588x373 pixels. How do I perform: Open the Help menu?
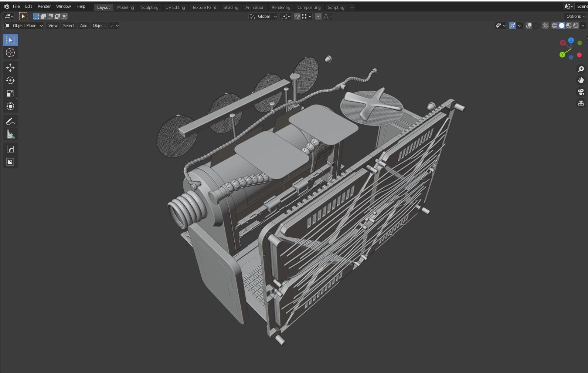pyautogui.click(x=81, y=6)
